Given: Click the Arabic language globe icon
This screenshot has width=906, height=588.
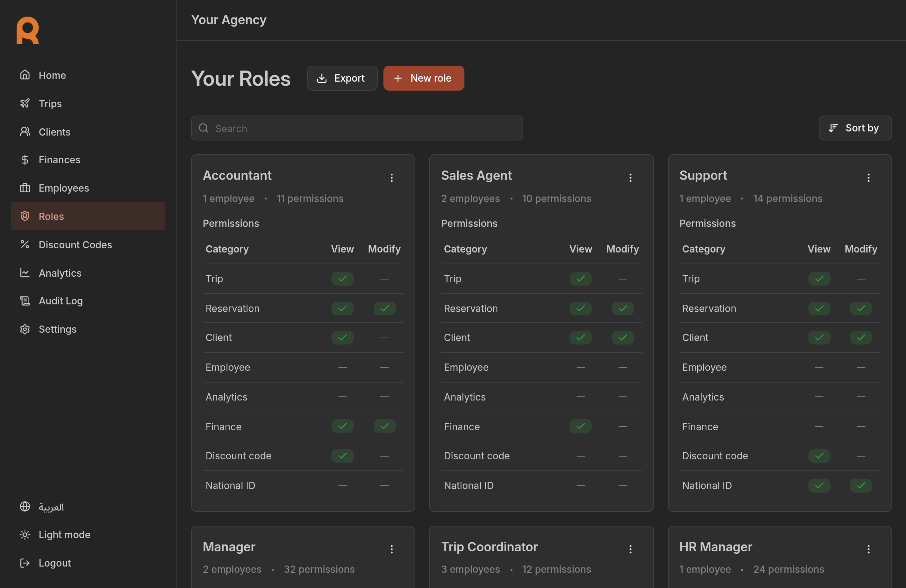Looking at the screenshot, I should click(x=25, y=507).
